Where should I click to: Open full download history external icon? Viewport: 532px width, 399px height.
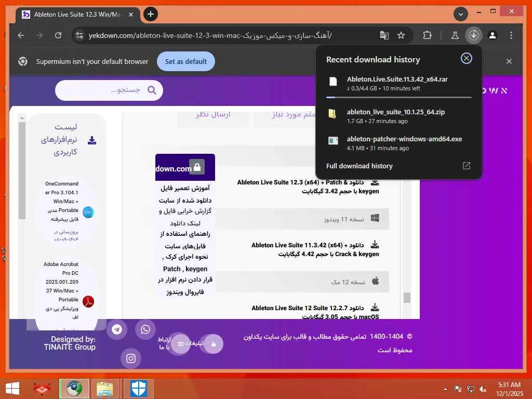tap(466, 166)
